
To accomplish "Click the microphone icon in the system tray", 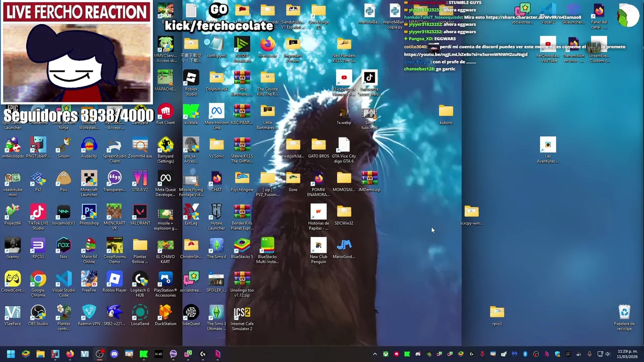I will tap(590, 354).
